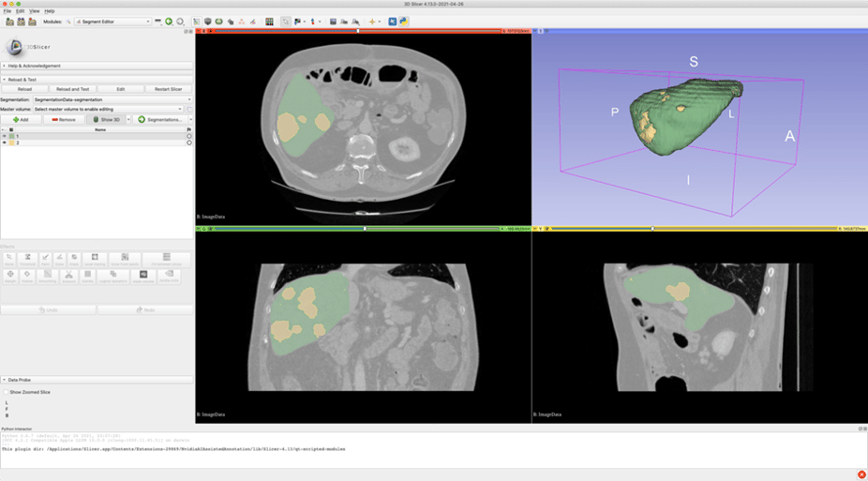Select the Threshold effect tool
The height and width of the screenshot is (481, 868).
(x=28, y=259)
